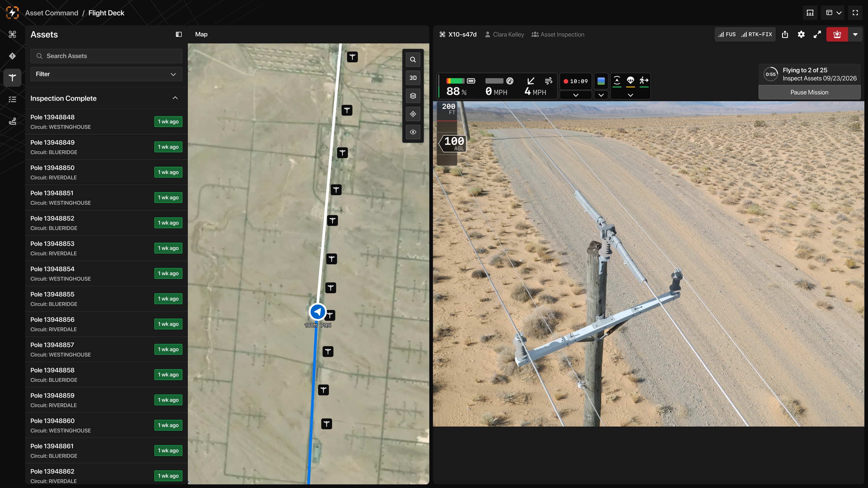Enter fullscreen using top-right corner icon
Screen dimensions: 868x488
click(x=855, y=13)
